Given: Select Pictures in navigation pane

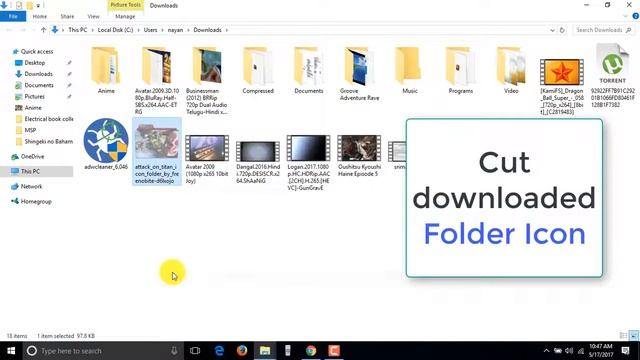Looking at the screenshot, I should (x=34, y=97).
